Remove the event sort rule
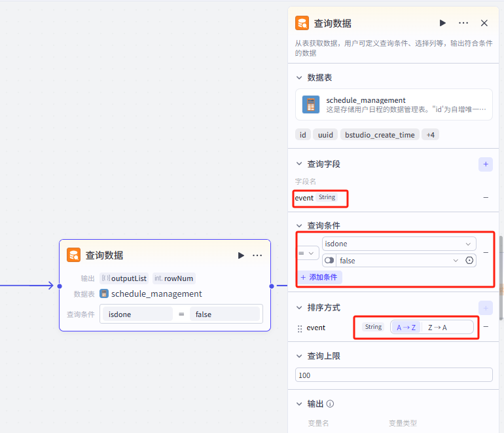Image resolution: width=504 pixels, height=433 pixels. coord(486,327)
